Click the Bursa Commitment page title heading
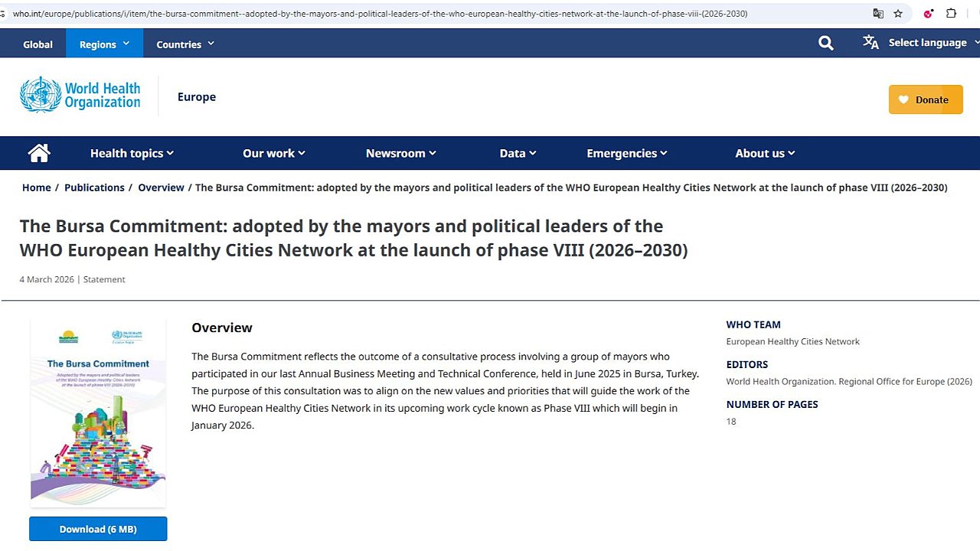 [354, 238]
